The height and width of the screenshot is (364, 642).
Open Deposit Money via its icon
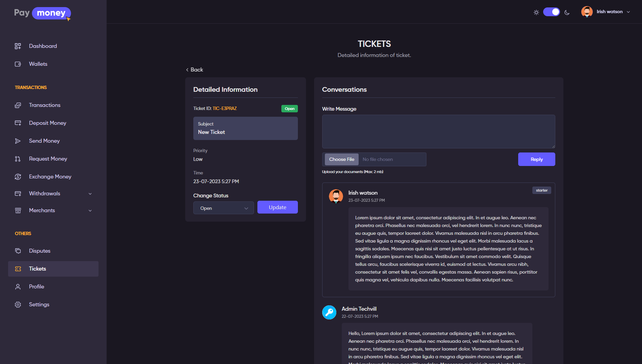(18, 123)
